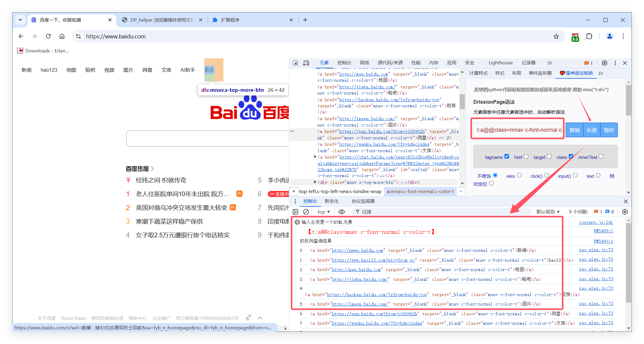Open a new browser tab

click(x=305, y=20)
